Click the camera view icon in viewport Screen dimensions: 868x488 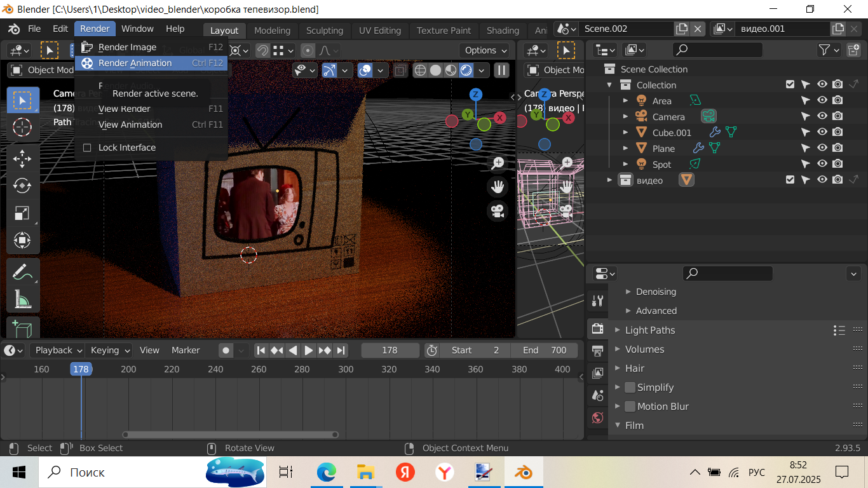[x=498, y=211]
